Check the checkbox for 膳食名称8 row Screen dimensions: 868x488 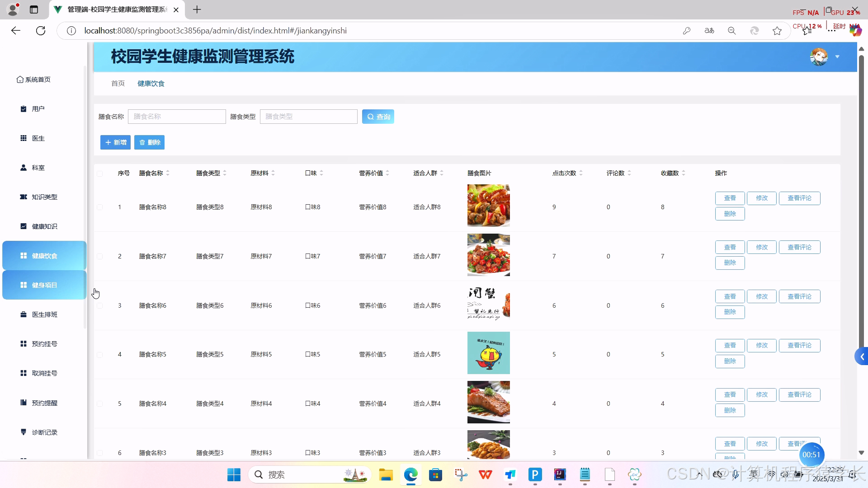pos(100,206)
